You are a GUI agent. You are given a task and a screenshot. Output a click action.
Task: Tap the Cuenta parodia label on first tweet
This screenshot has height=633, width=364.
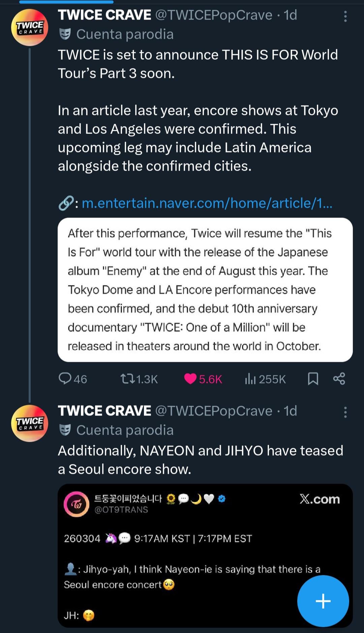coord(125,34)
